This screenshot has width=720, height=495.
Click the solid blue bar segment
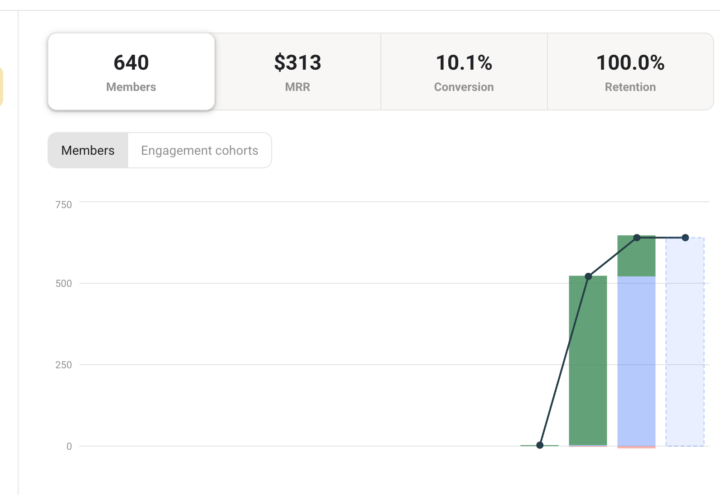click(636, 361)
